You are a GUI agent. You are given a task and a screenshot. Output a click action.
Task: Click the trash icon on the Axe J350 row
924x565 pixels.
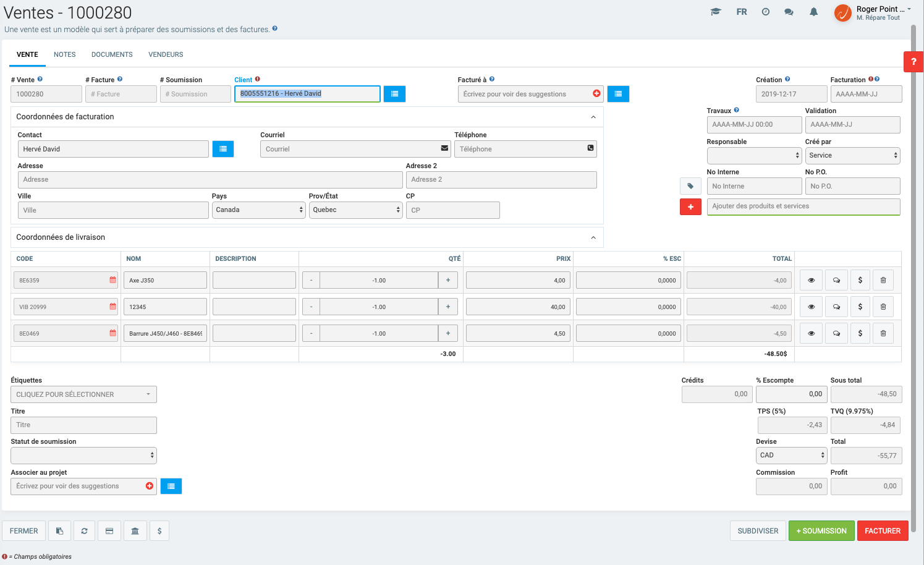tap(883, 280)
